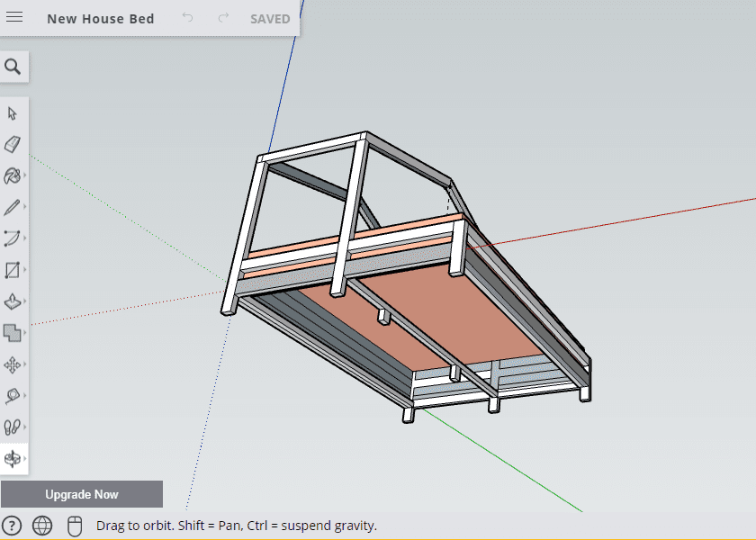Select the Move tool
The height and width of the screenshot is (540, 756).
12,365
